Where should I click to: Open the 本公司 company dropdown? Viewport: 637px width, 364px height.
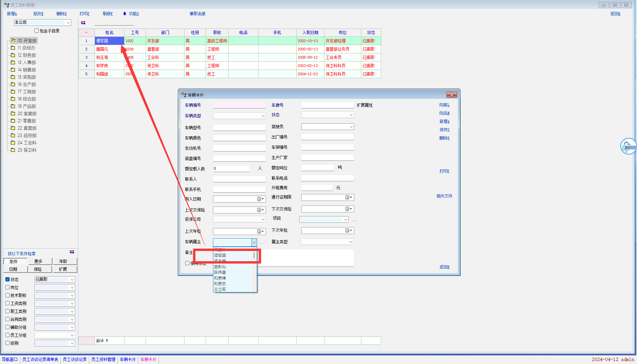click(x=68, y=23)
